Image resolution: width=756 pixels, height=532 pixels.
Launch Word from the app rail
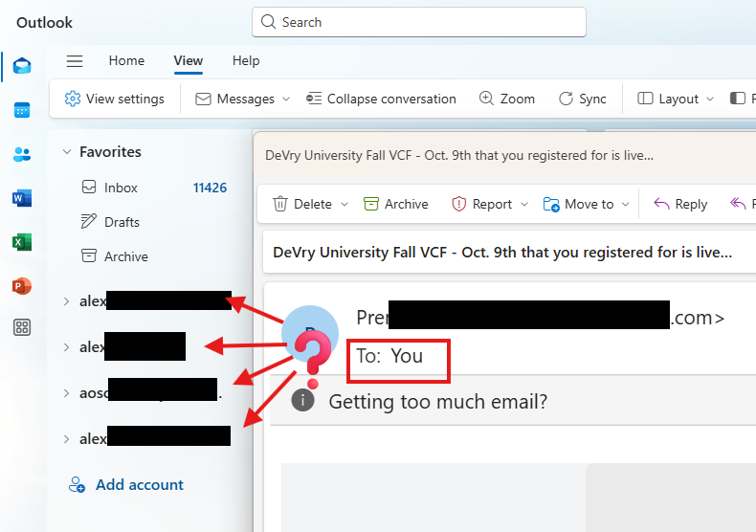22,198
